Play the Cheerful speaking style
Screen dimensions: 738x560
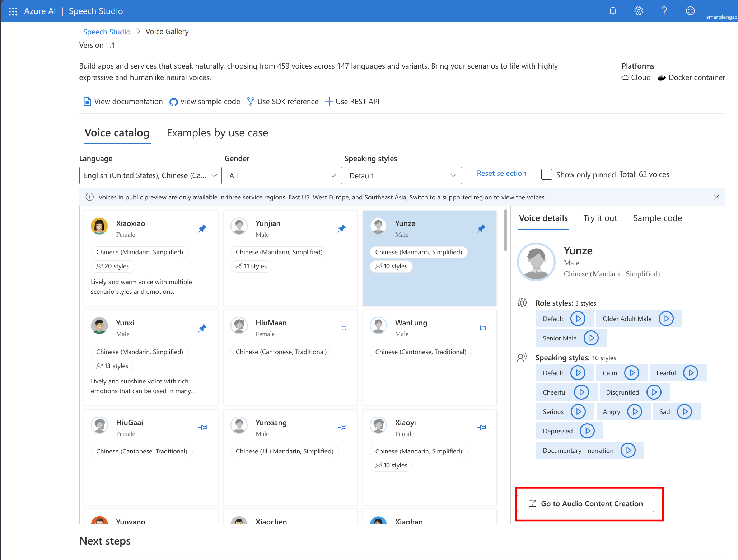coord(581,392)
